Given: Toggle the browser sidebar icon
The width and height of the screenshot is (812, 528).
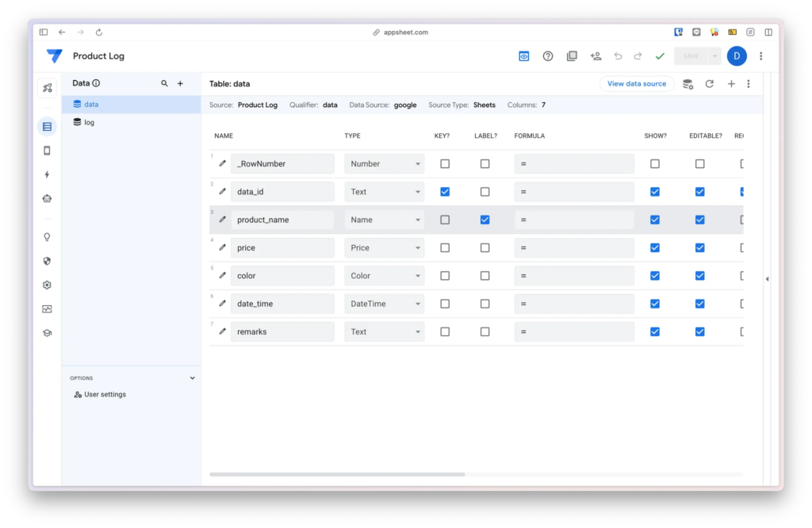Looking at the screenshot, I should tap(44, 32).
